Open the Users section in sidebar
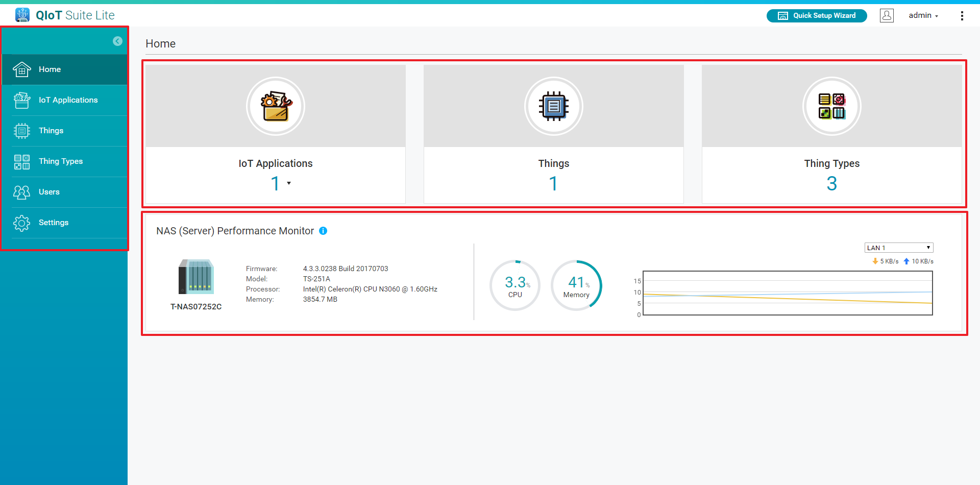This screenshot has height=485, width=980. click(x=49, y=192)
